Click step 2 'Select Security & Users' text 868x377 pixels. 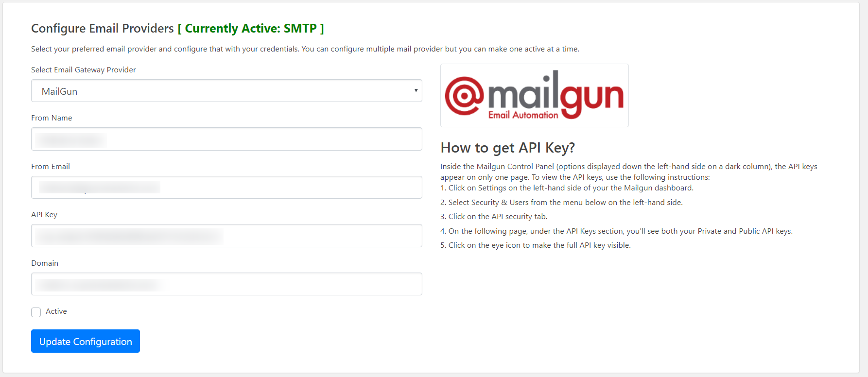click(561, 203)
